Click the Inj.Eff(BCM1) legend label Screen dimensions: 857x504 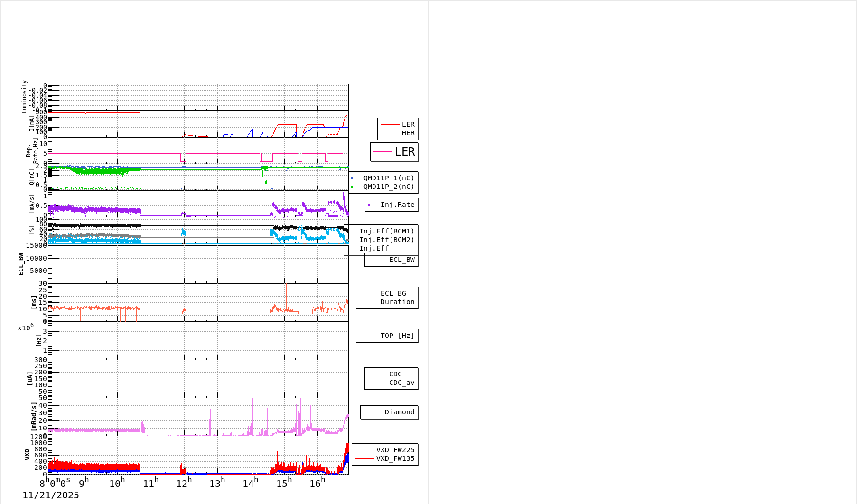386,232
